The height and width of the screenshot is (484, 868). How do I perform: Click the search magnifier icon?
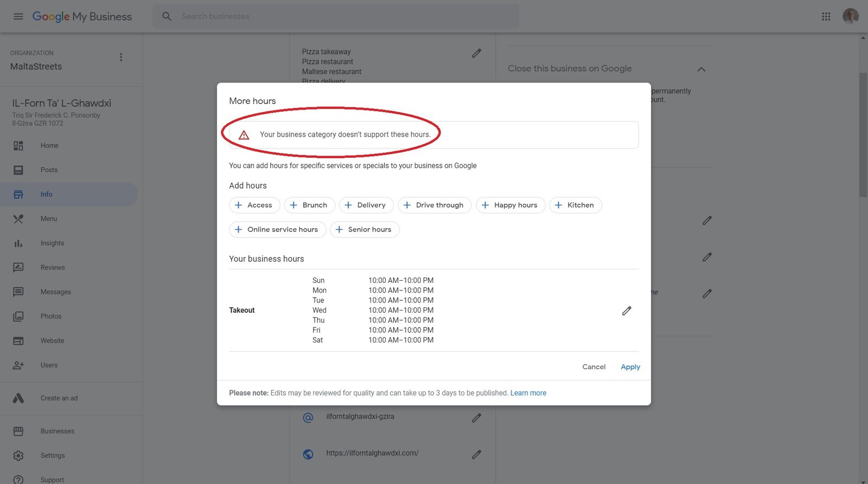click(167, 16)
